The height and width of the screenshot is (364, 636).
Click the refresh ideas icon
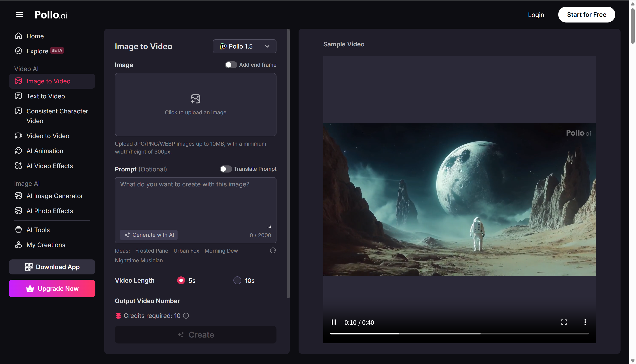coord(273,251)
